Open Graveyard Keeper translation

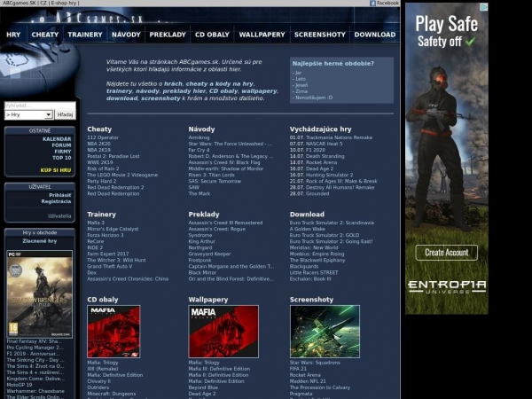tap(209, 254)
